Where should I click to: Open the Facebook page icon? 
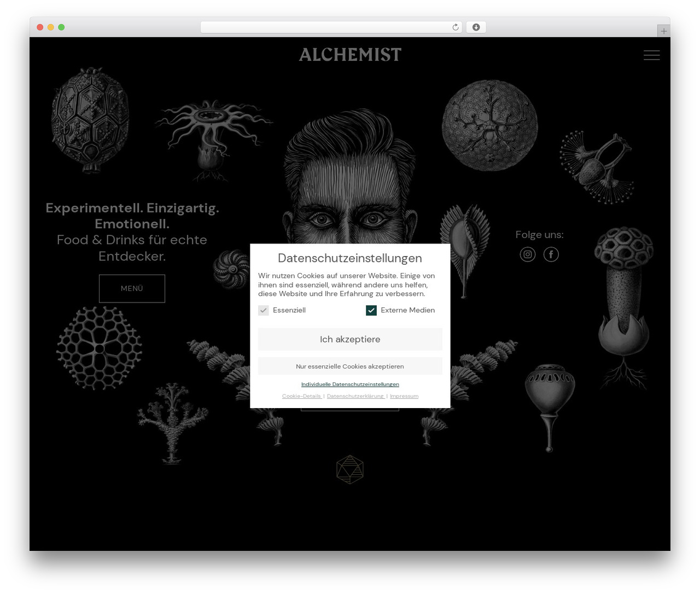551,254
